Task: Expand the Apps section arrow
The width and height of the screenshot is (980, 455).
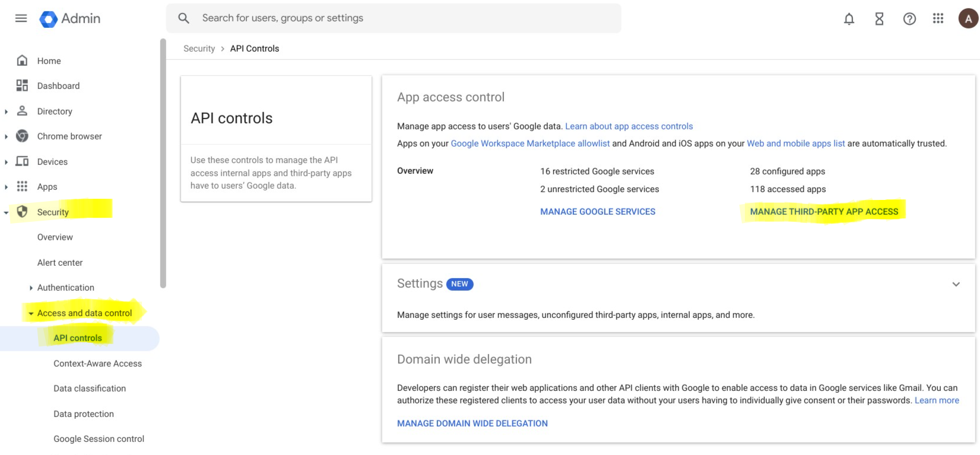Action: (x=6, y=187)
